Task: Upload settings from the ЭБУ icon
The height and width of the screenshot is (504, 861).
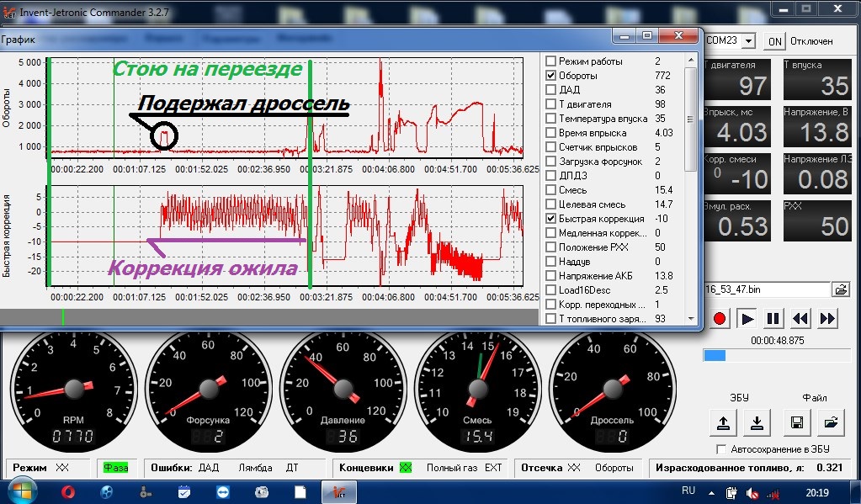Action: (x=723, y=422)
